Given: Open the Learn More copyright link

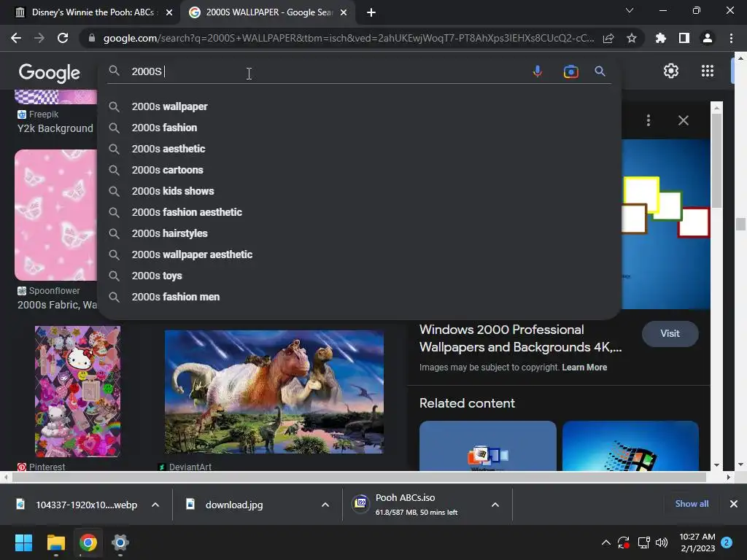Looking at the screenshot, I should (x=584, y=367).
